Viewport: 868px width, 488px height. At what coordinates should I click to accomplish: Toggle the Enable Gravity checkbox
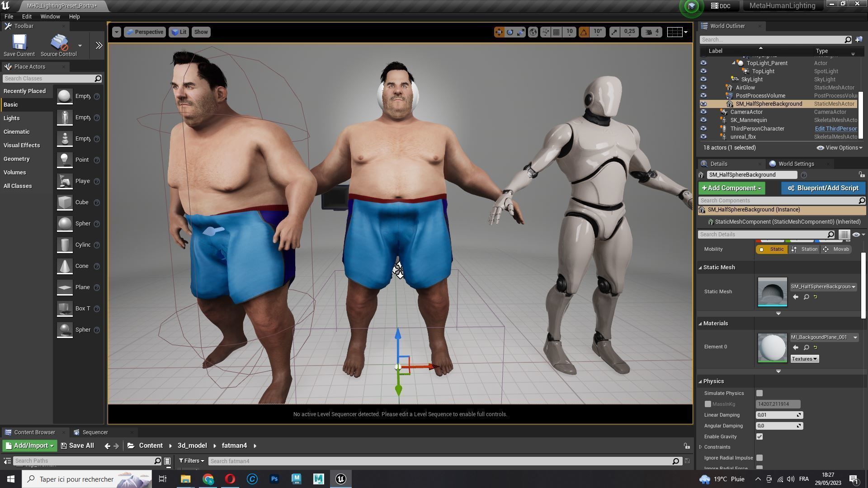759,437
